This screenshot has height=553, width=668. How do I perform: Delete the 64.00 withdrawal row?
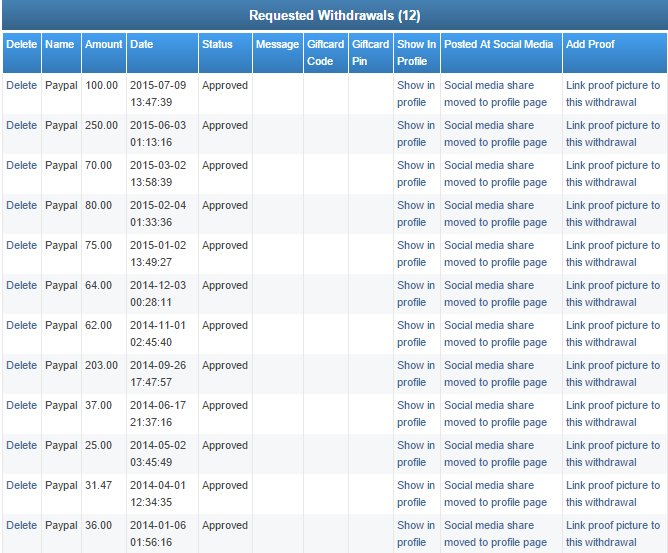(x=22, y=285)
